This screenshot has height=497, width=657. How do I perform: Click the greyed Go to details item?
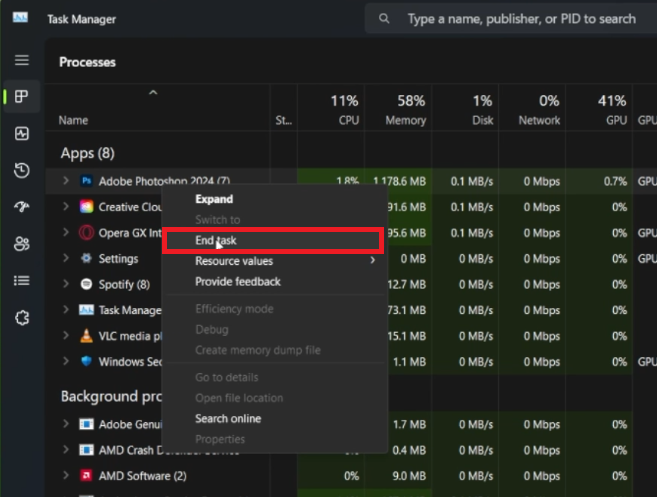[274, 377]
